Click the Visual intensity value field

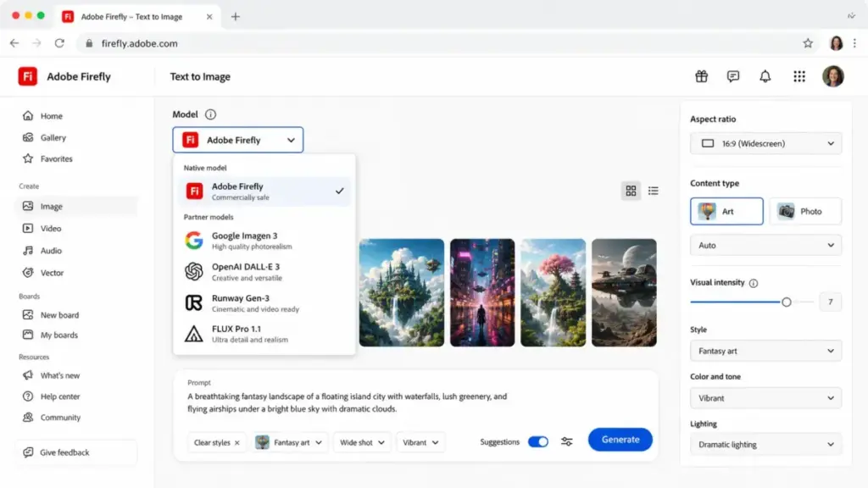830,302
